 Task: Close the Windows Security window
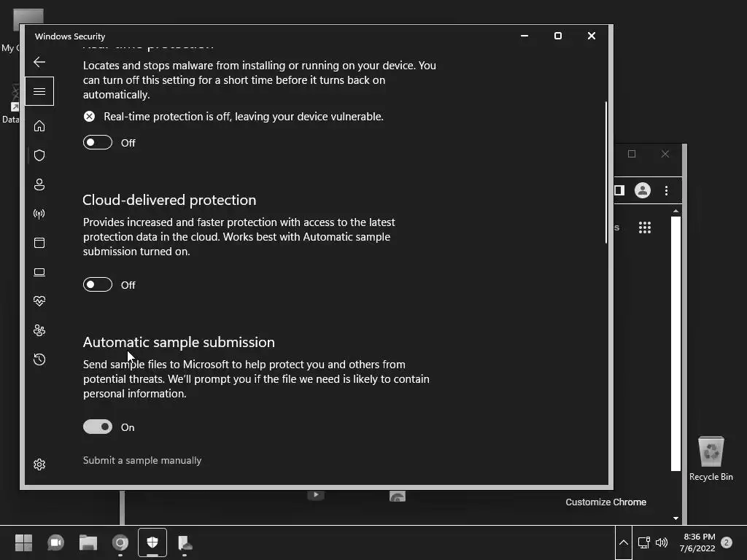[591, 36]
